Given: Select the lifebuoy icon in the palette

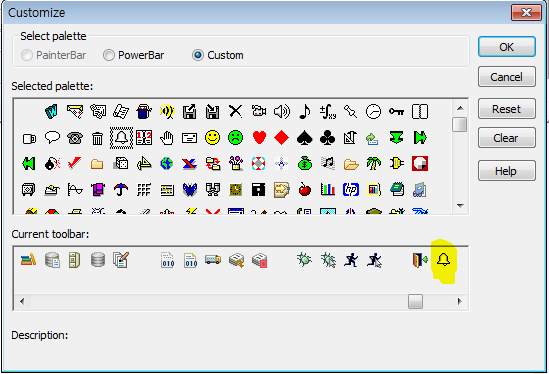Looking at the screenshot, I should click(258, 163).
